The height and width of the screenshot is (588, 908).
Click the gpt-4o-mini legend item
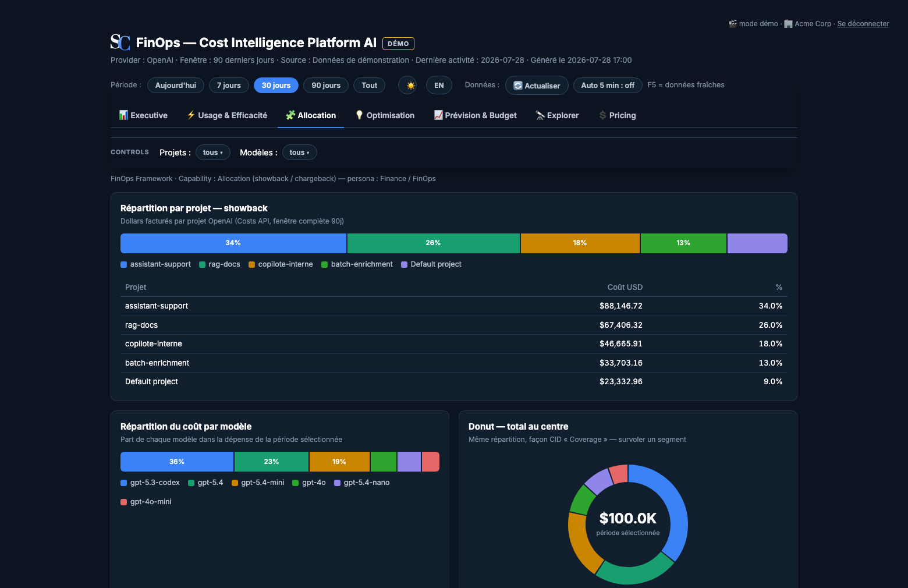[x=146, y=502]
